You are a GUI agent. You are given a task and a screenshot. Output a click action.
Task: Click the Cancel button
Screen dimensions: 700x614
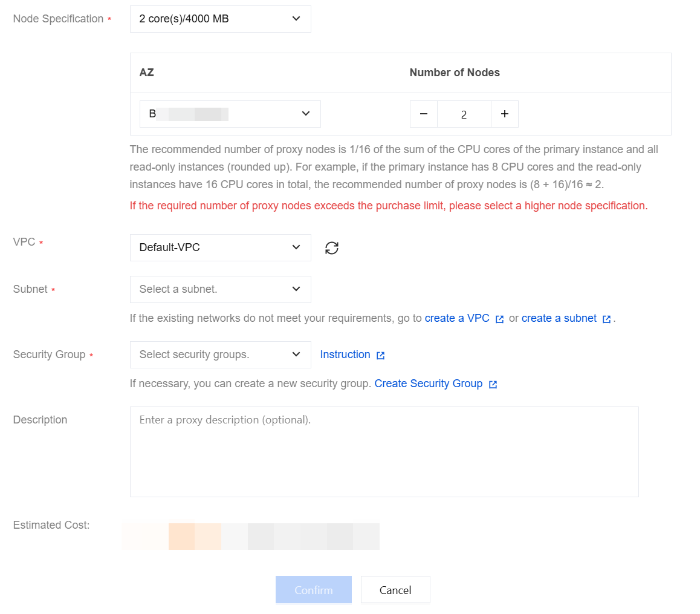(x=395, y=590)
